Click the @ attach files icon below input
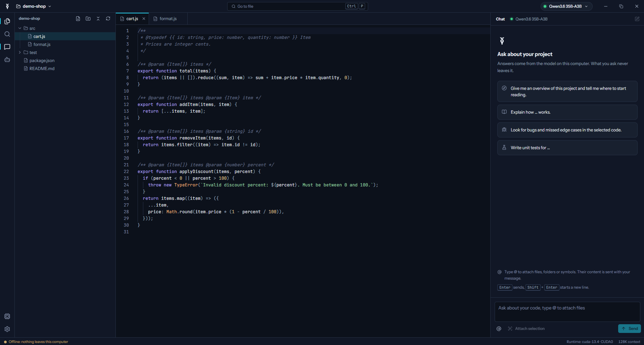Image resolution: width=644 pixels, height=345 pixels. [499, 329]
